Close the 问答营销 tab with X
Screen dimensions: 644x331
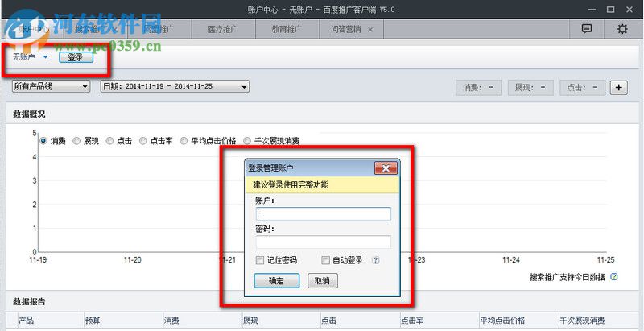point(370,30)
